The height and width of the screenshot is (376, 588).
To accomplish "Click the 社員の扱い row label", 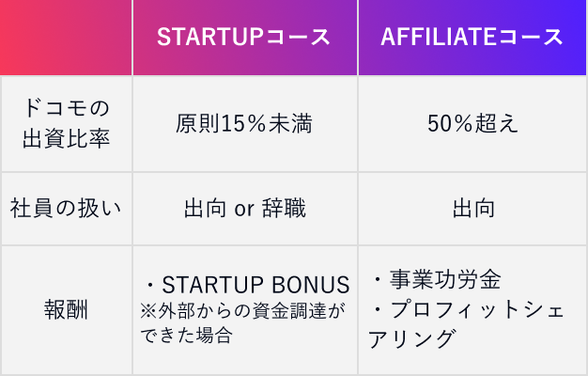I will (66, 208).
